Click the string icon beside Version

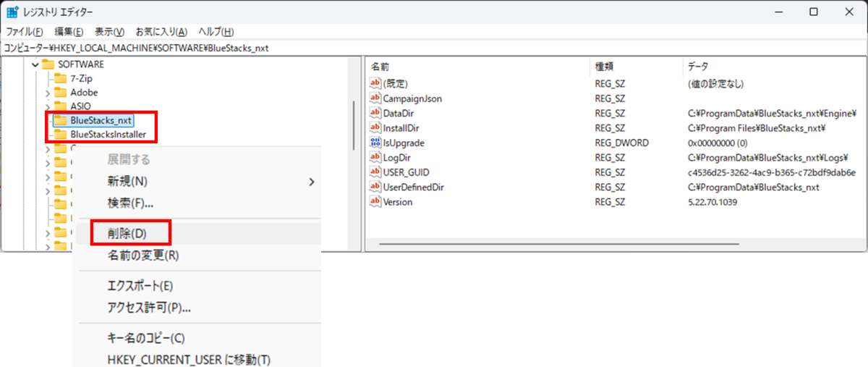point(375,202)
